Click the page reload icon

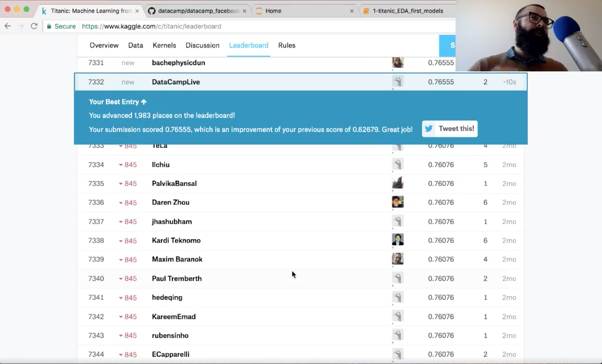[x=34, y=26]
